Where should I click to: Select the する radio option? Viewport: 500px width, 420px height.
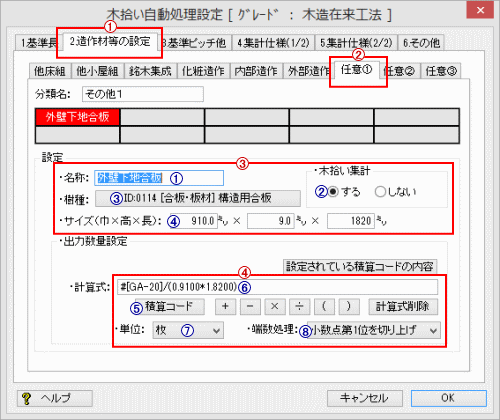point(333,192)
